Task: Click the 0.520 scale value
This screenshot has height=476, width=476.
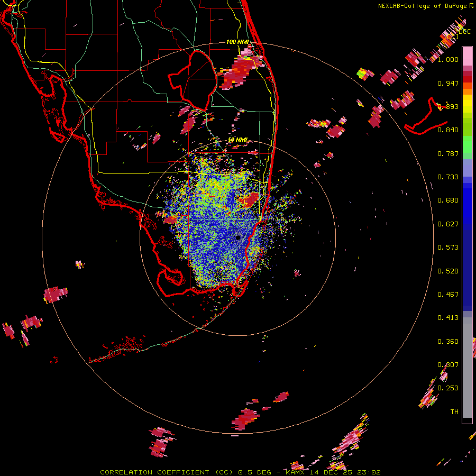Action: (x=448, y=271)
